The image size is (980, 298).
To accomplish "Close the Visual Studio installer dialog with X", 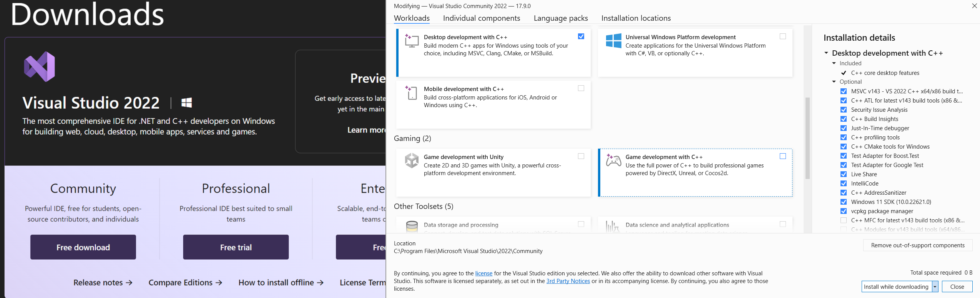I will coord(974,6).
